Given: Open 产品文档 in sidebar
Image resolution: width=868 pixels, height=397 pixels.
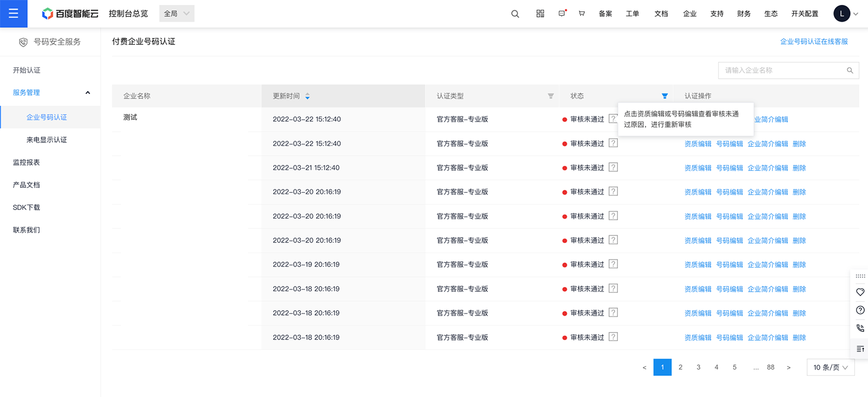Looking at the screenshot, I should coord(27,185).
